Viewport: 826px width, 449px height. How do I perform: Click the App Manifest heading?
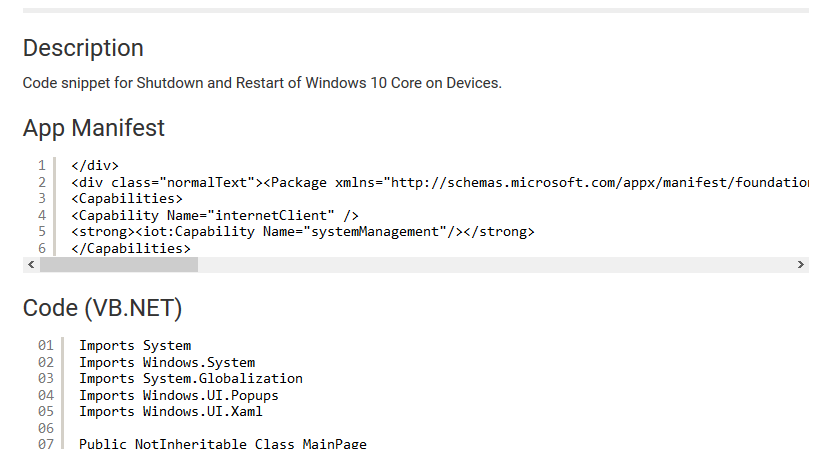[x=94, y=128]
